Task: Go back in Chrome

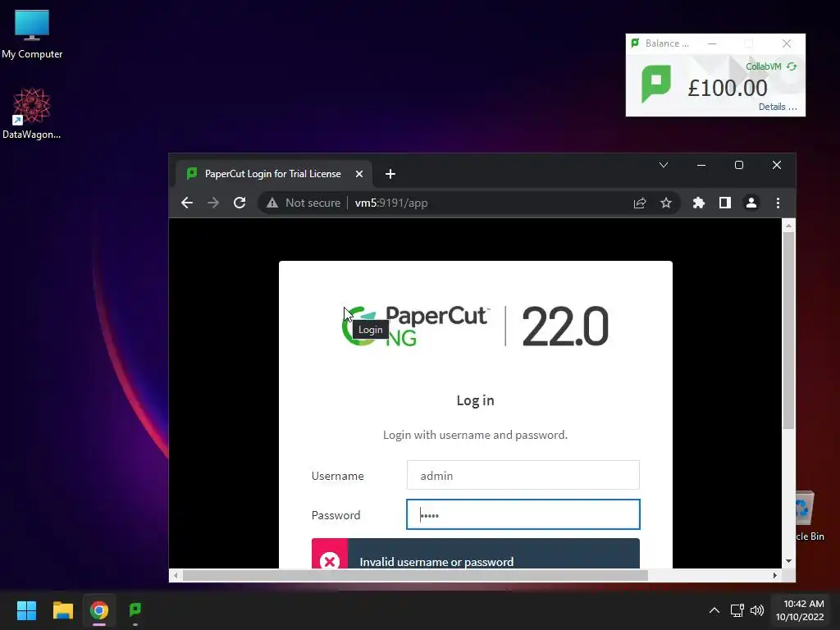Action: click(187, 203)
